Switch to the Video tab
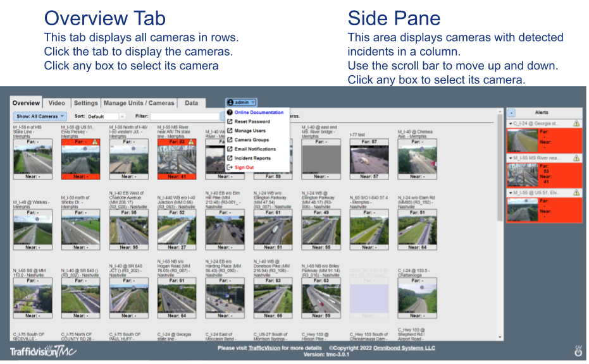This screenshot has height=364, width=589. [x=57, y=103]
